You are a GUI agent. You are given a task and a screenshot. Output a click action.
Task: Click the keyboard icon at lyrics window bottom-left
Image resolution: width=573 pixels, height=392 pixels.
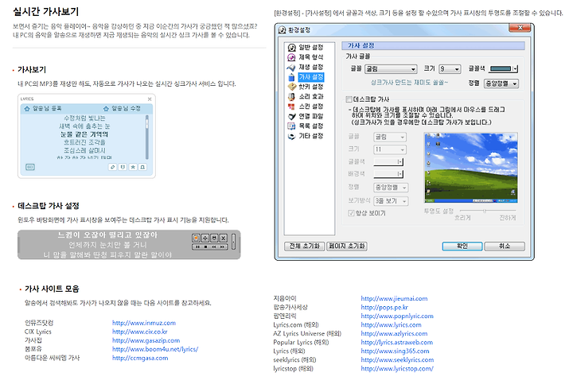click(x=30, y=167)
